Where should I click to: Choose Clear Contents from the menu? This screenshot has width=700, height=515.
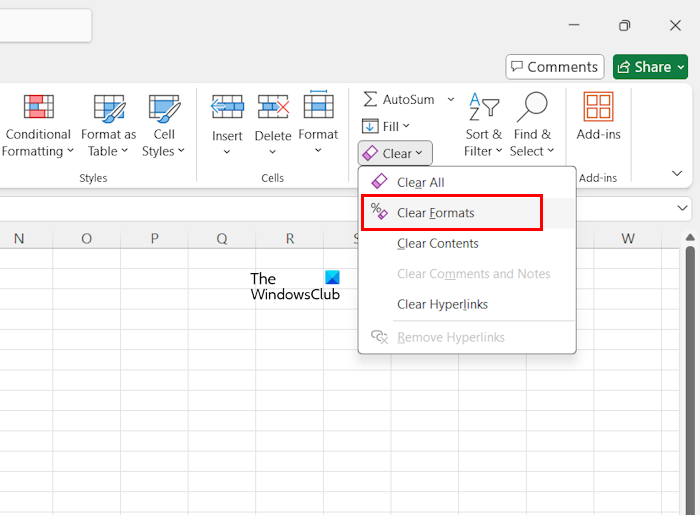467,243
